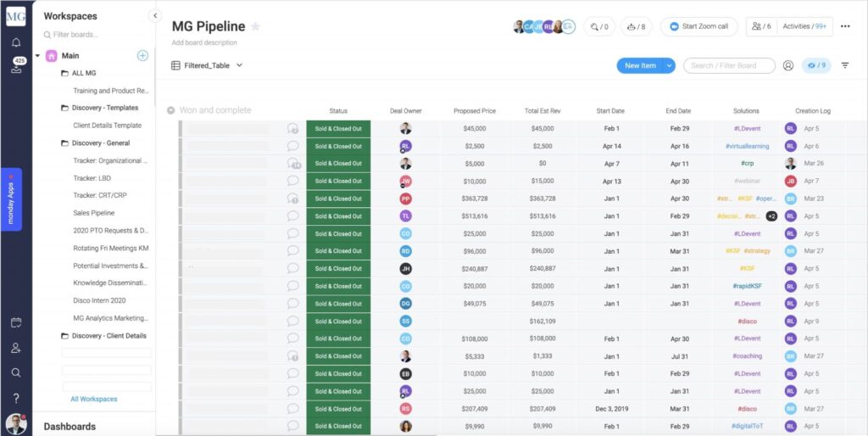Collapse the Won and complete group
Viewport: 868px width, 436px height.
[x=171, y=110]
